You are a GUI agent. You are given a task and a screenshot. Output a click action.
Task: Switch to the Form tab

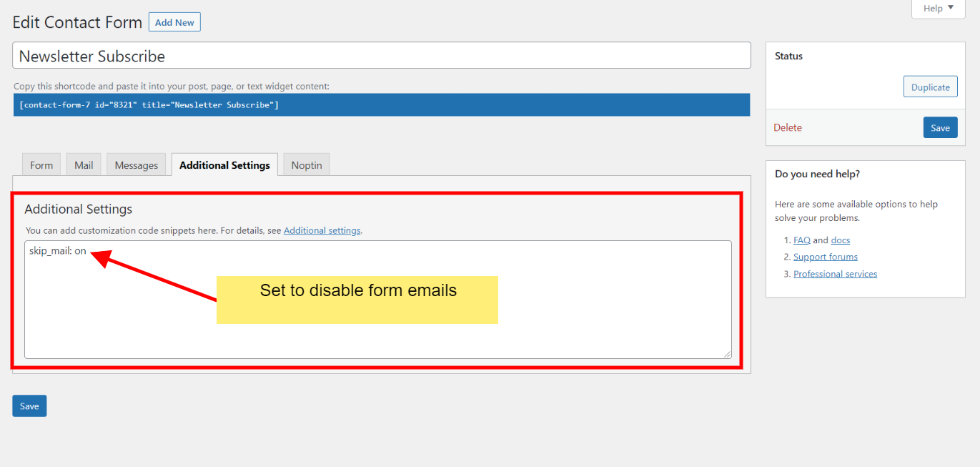coord(41,164)
